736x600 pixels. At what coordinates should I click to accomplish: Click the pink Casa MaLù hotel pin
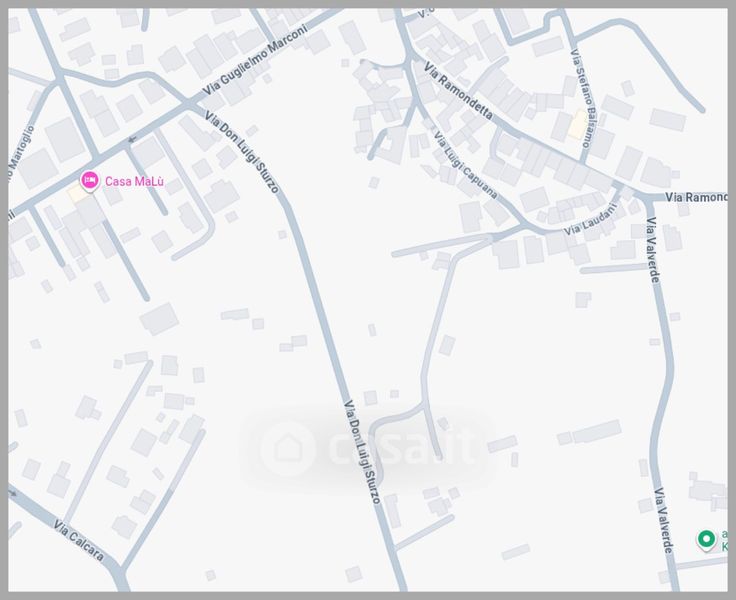coord(90,181)
